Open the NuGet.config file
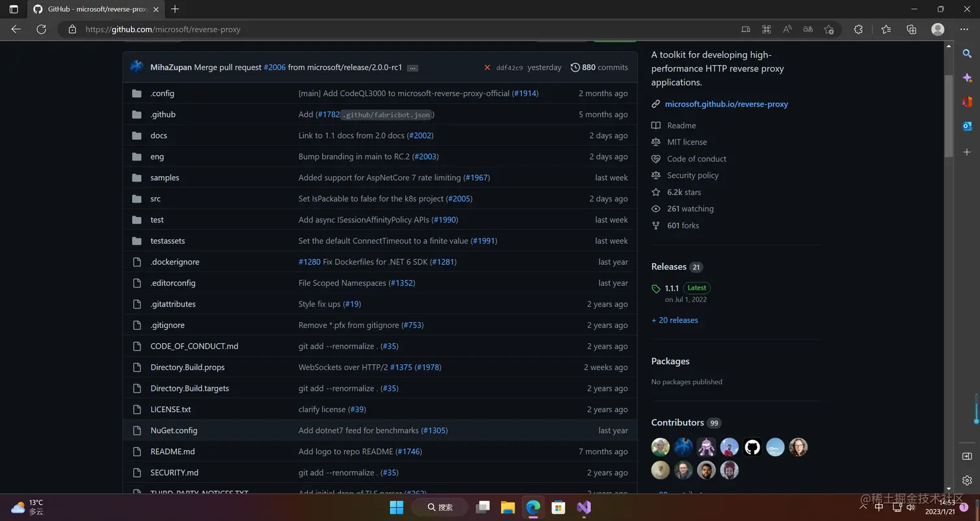Image resolution: width=980 pixels, height=521 pixels. (x=174, y=430)
